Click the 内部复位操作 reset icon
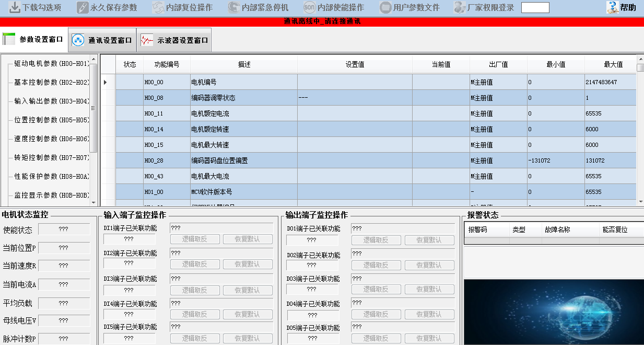 point(158,7)
